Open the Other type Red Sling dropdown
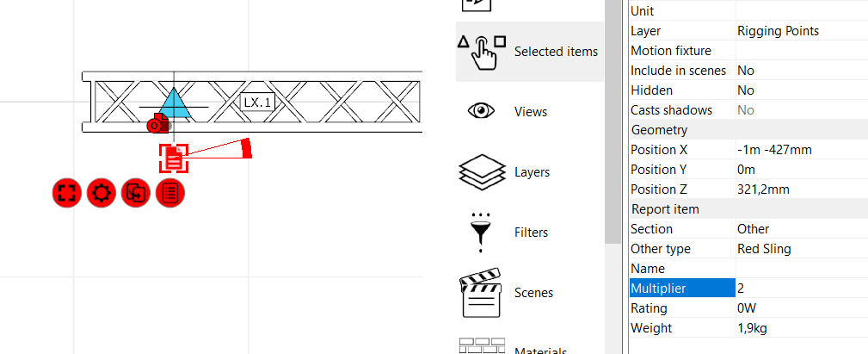The width and height of the screenshot is (868, 354). pyautogui.click(x=800, y=249)
